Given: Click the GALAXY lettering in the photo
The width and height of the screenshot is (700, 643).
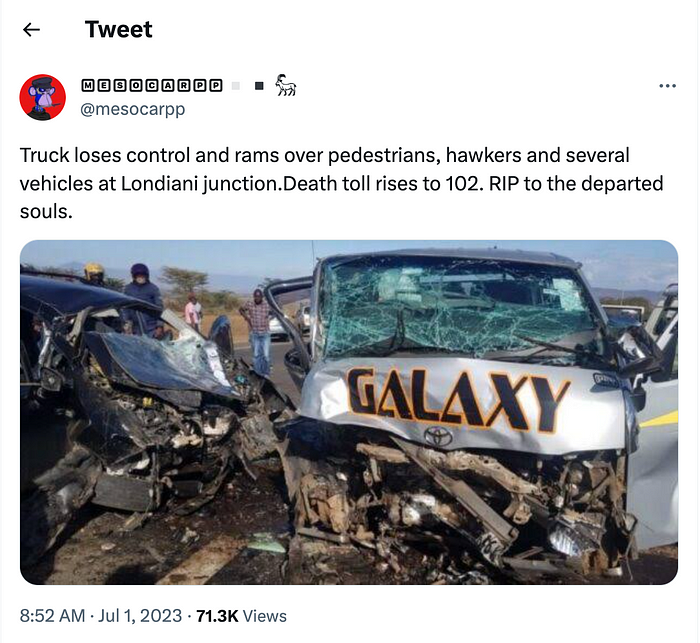Looking at the screenshot, I should (x=458, y=400).
